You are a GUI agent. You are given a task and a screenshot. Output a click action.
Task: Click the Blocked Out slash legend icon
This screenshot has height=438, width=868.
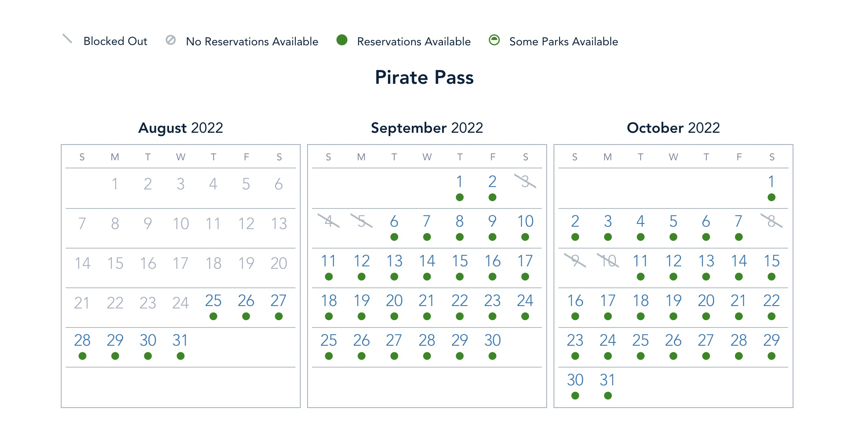[x=67, y=39]
